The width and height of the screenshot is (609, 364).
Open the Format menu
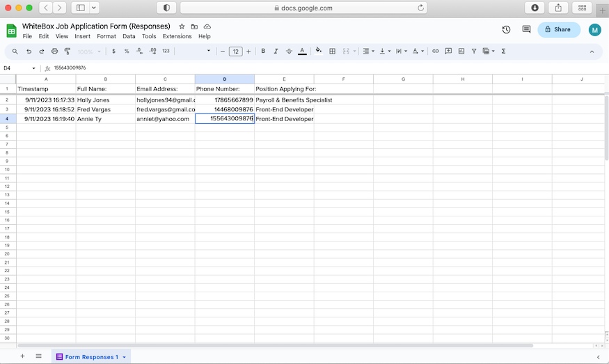[x=106, y=36]
